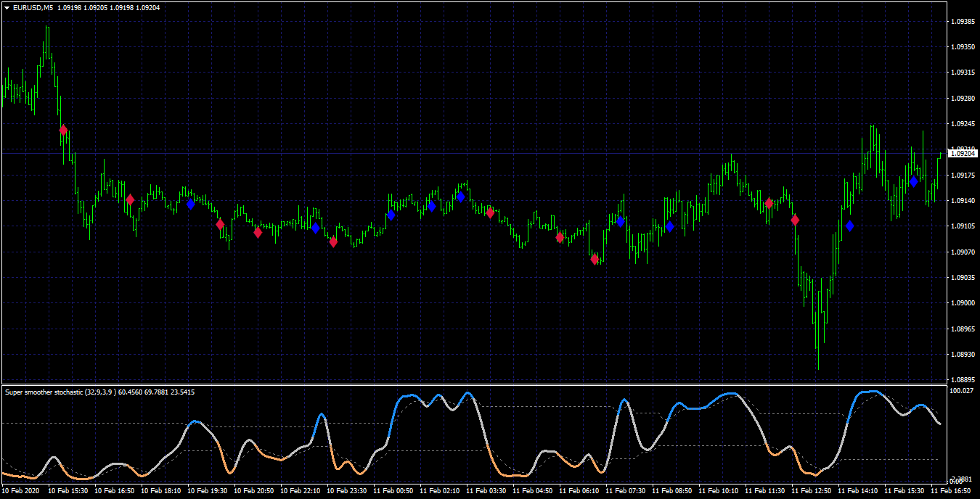Click the 100.027 indicator scale value

pyautogui.click(x=962, y=391)
